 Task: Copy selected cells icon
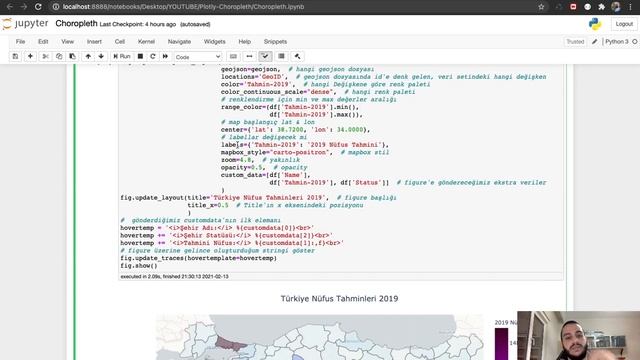[59, 56]
